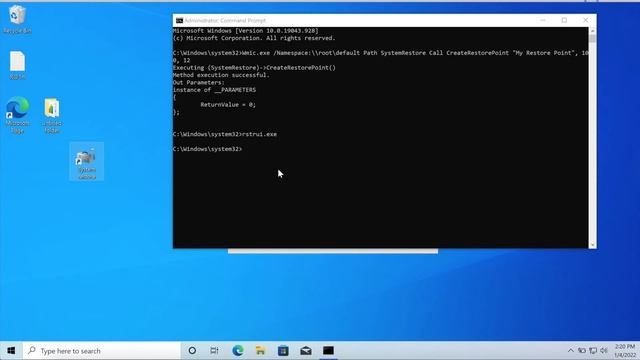The height and width of the screenshot is (360, 640).
Task: Click the Command Prompt title bar icon
Action: pos(179,20)
